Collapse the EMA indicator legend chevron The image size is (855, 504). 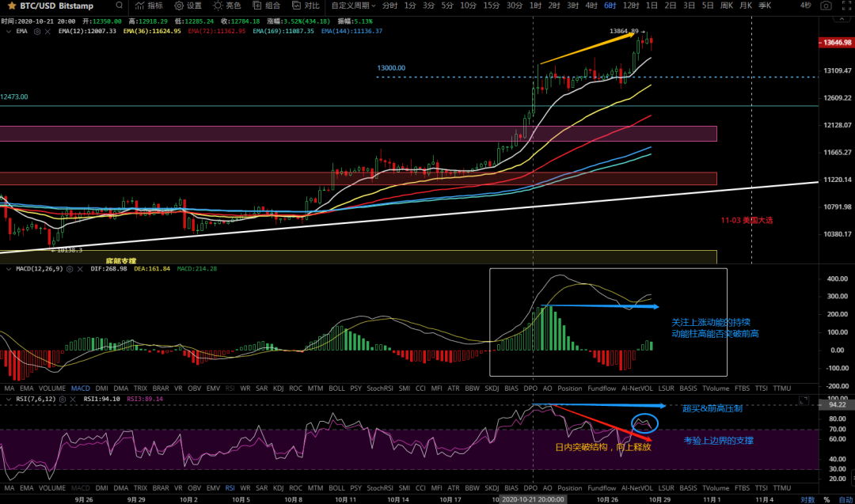(x=7, y=31)
